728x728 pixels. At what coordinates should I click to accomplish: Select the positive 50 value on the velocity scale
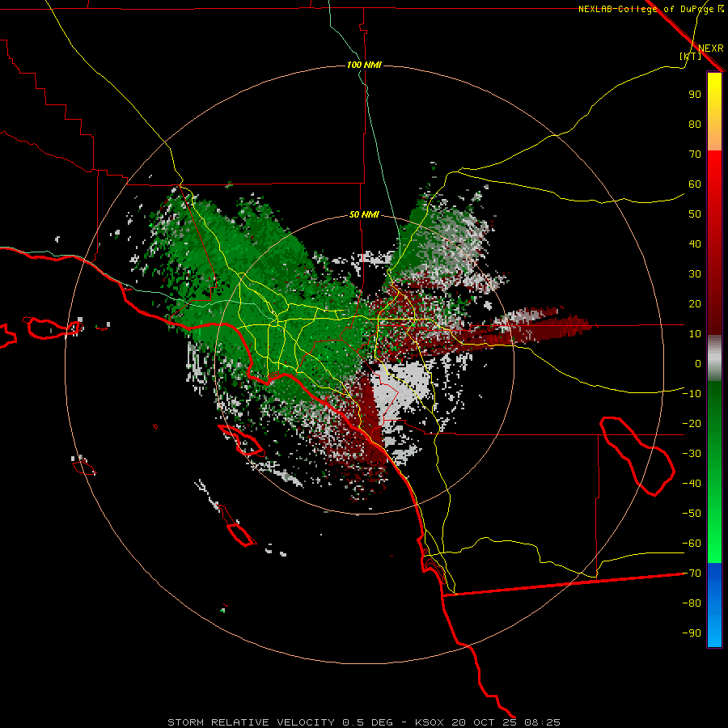pyautogui.click(x=695, y=214)
